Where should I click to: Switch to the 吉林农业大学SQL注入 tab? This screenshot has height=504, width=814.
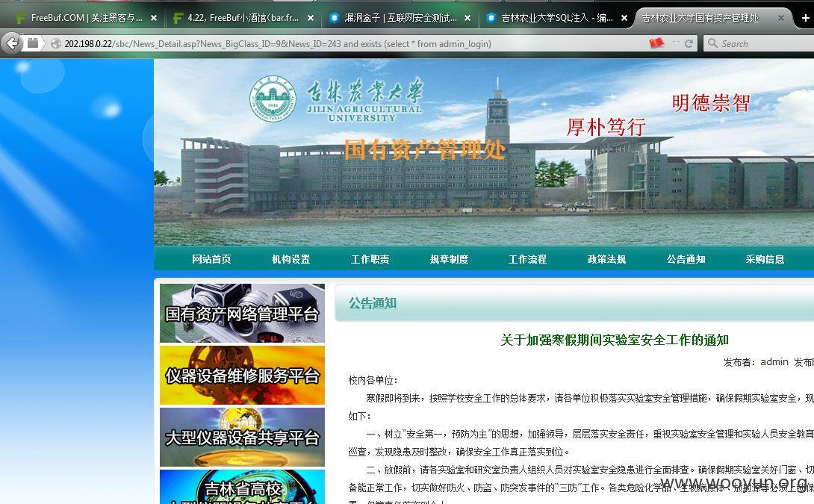pyautogui.click(x=556, y=18)
